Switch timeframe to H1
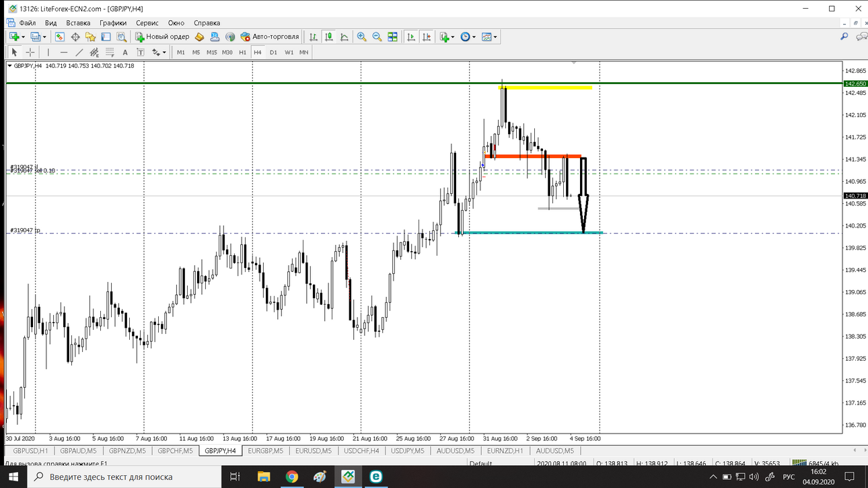This screenshot has height=488, width=868. click(243, 52)
